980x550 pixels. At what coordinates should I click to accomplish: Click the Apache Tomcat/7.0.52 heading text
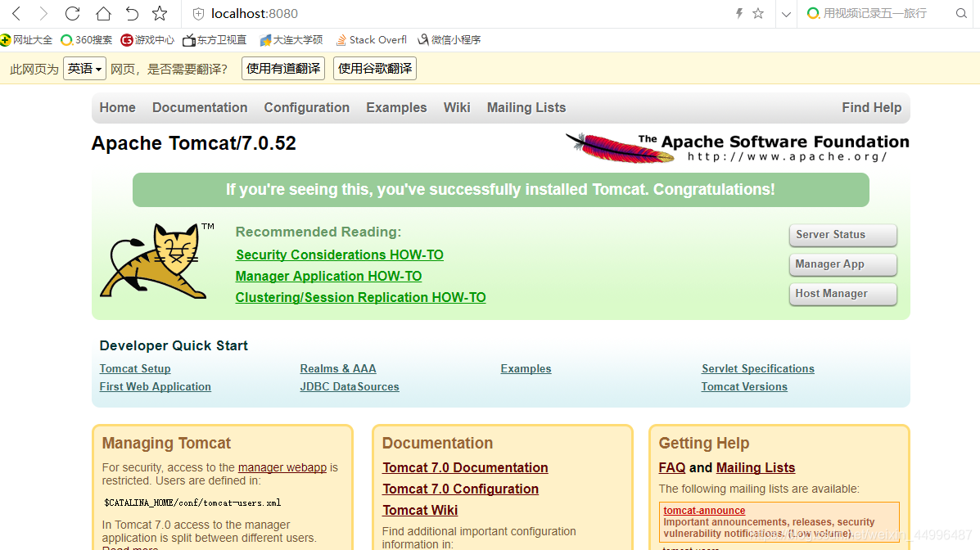pos(194,143)
